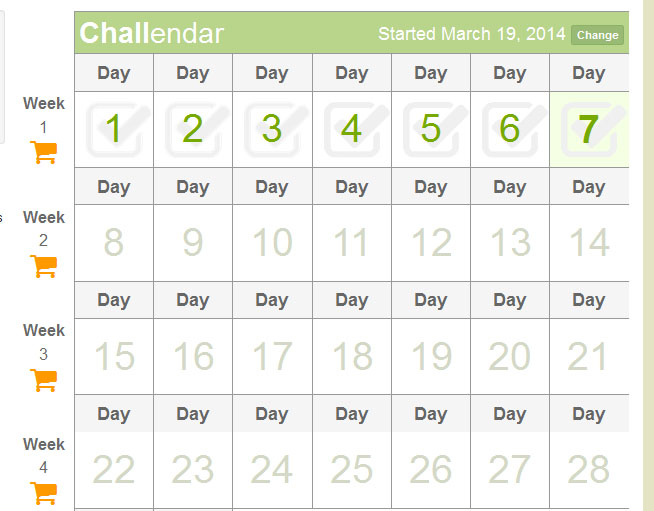Check off Day 2 in week one
Screen dimensions: 654x511
coord(193,130)
